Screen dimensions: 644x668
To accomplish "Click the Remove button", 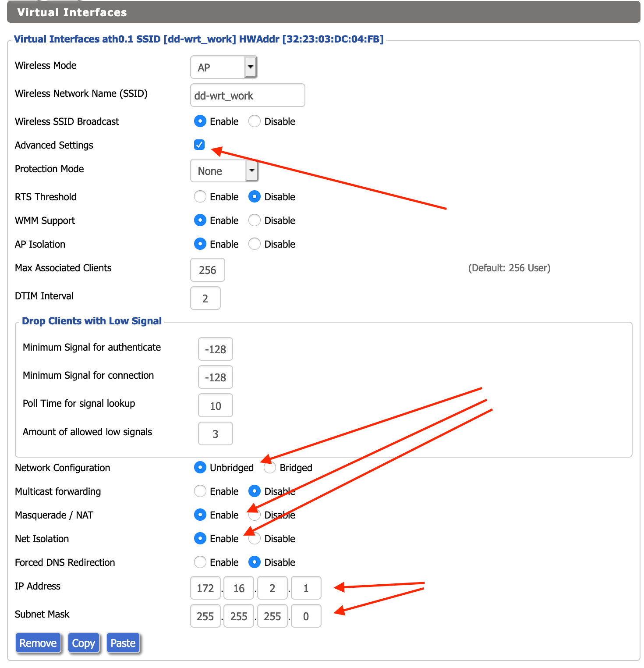I will coord(38,643).
